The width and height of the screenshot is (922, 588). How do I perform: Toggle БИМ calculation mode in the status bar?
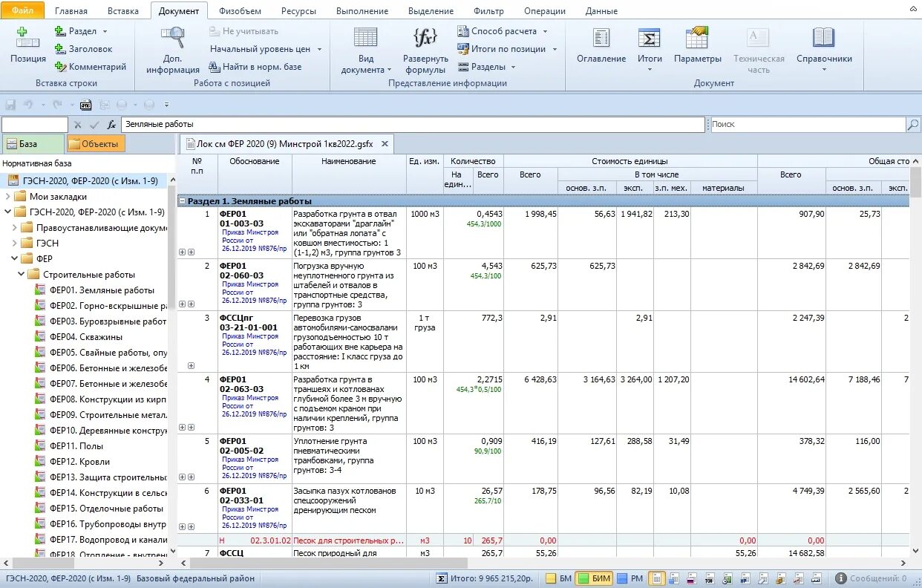pos(593,578)
